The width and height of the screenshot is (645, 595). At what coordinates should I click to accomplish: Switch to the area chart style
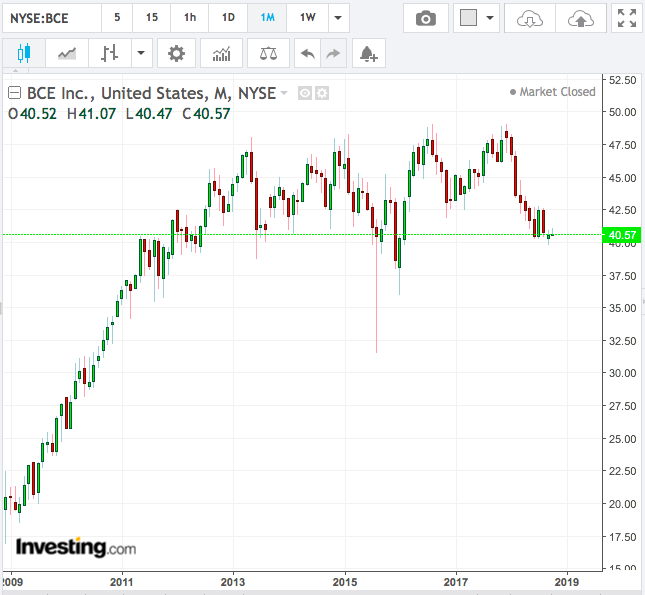pyautogui.click(x=67, y=53)
